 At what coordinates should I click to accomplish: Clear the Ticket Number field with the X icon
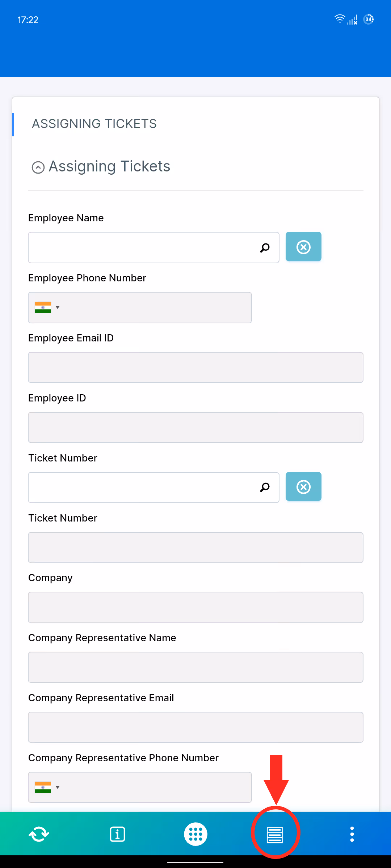(303, 486)
